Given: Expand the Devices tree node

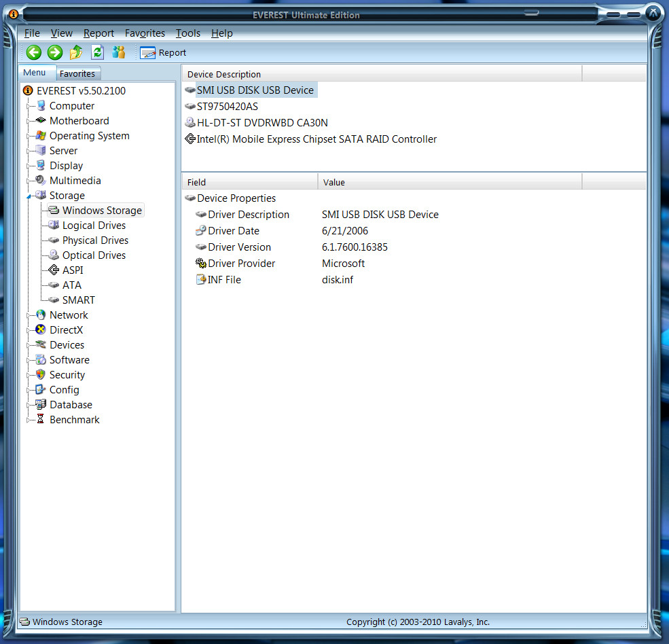Looking at the screenshot, I should (x=28, y=345).
